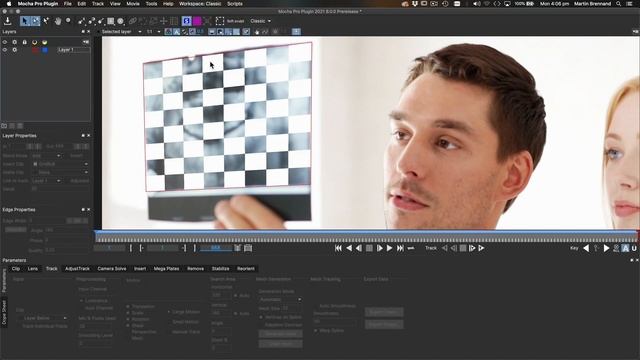Toggle the all-layers lock icon
Viewport: 640px width, 360px height.
point(24,42)
